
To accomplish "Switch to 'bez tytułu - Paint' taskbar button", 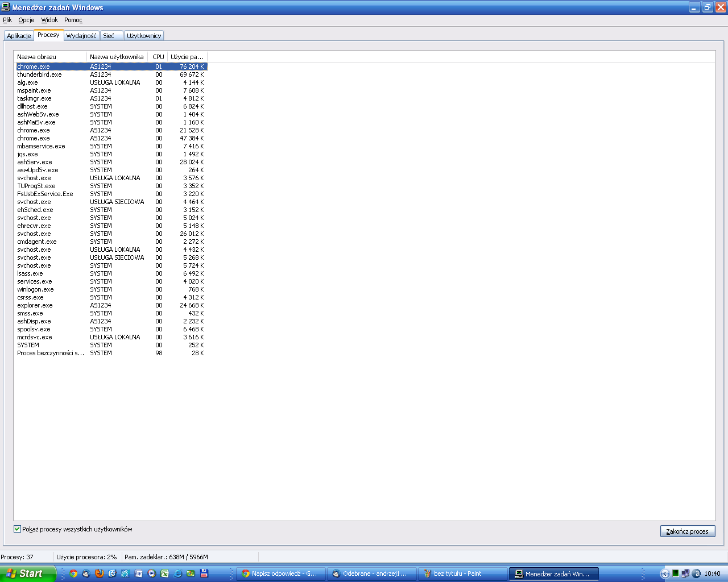I will coord(463,573).
